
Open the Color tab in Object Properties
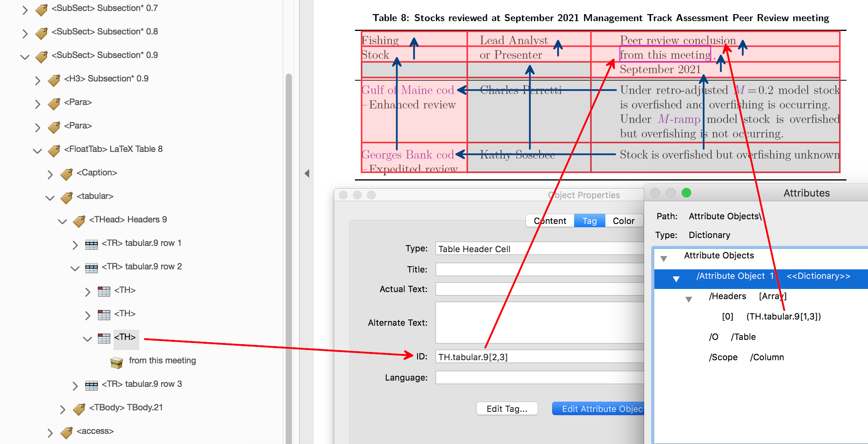(623, 221)
